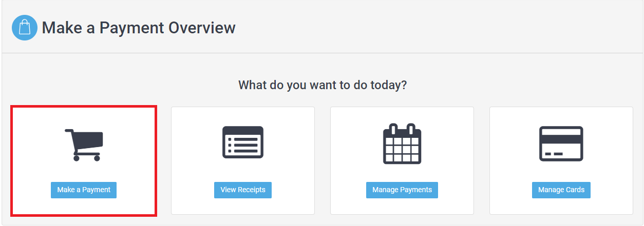
Task: Click blank space below the Manage Cards button
Action: (561, 206)
